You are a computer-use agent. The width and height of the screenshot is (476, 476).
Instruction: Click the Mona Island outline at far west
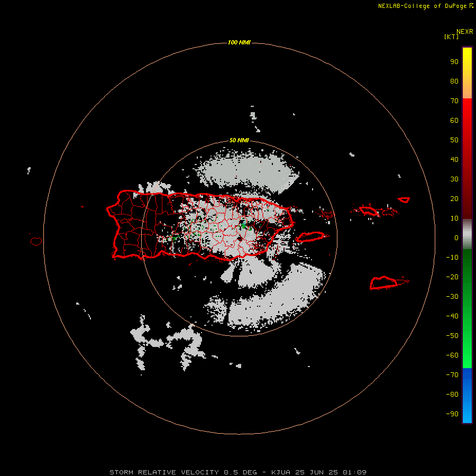pos(36,241)
